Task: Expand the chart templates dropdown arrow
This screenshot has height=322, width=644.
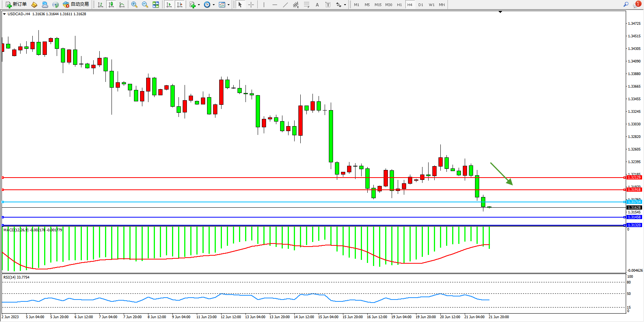Action: [x=228, y=5]
